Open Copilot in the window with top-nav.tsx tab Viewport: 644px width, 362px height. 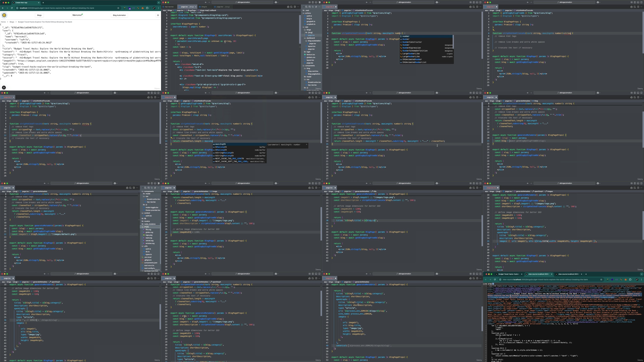tap(276, 2)
